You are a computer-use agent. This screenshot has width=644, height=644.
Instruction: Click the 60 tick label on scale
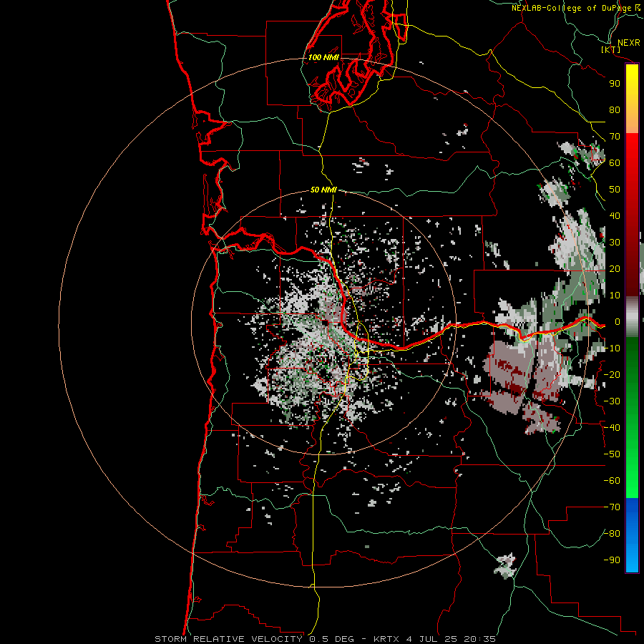click(615, 163)
